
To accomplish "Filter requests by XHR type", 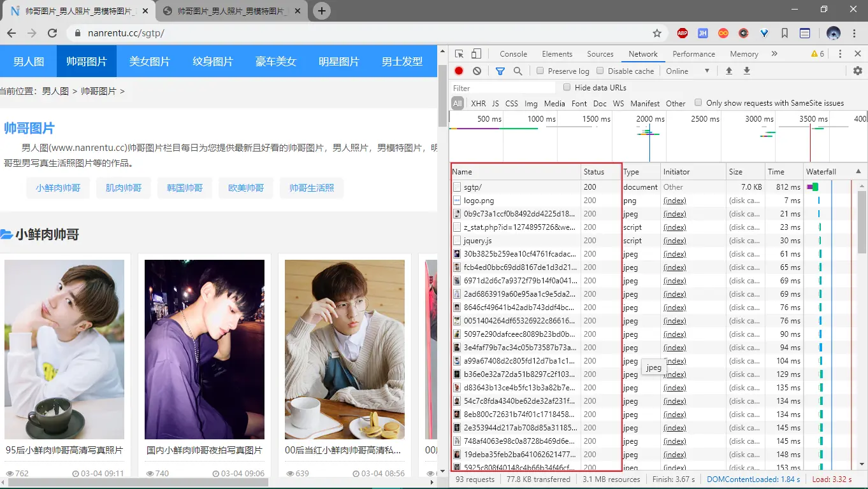I will (478, 103).
